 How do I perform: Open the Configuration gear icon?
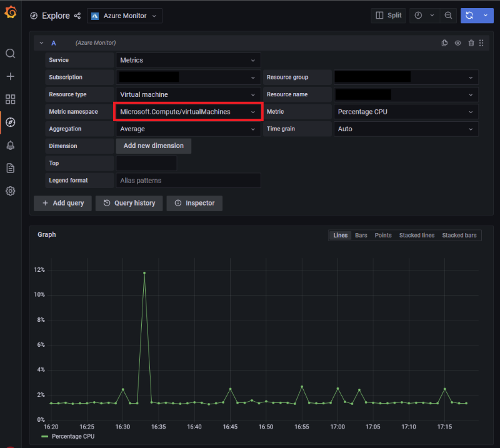(x=11, y=191)
